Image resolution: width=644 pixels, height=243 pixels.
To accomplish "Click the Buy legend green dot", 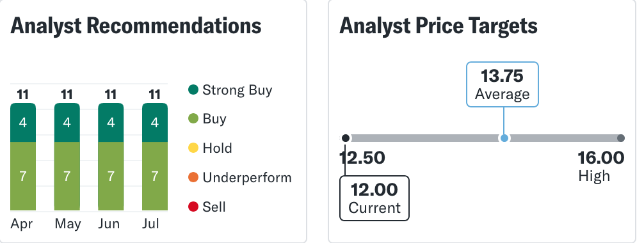I will 193,119.
